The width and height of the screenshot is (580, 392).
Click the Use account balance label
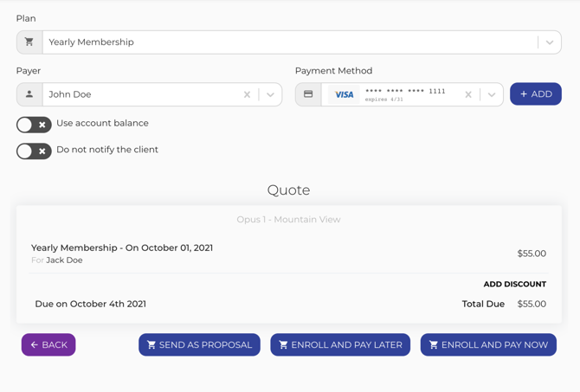click(102, 123)
